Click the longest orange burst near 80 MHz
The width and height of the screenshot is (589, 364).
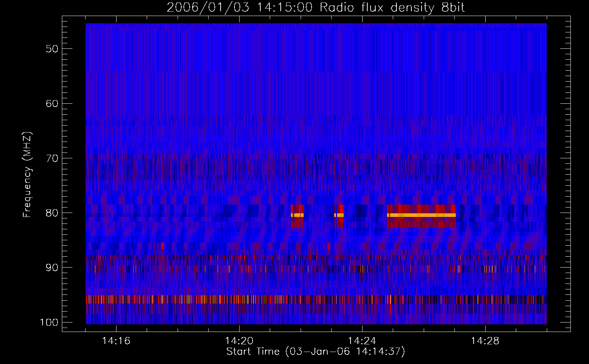(421, 215)
